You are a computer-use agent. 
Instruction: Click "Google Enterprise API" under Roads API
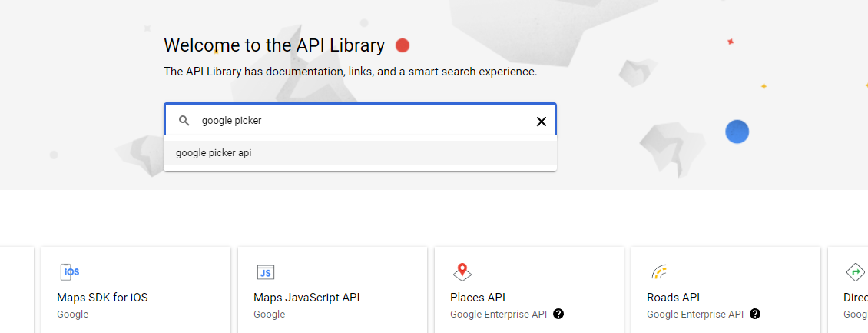pyautogui.click(x=694, y=314)
